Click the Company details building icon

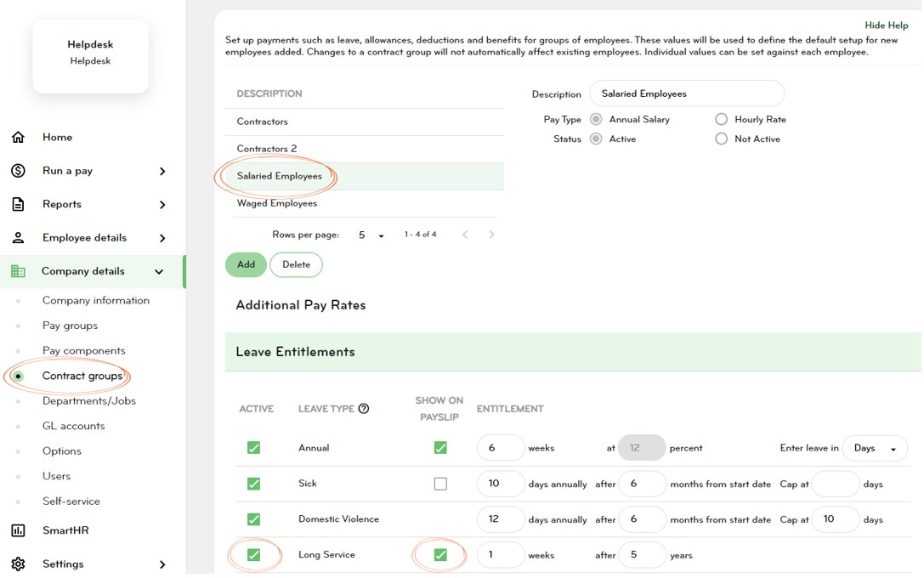pyautogui.click(x=19, y=271)
